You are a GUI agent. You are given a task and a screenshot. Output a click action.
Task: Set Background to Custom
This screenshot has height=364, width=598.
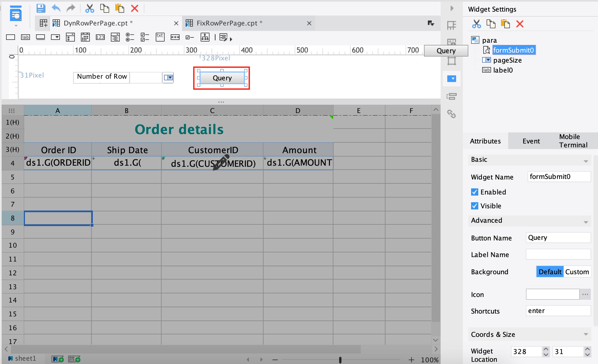point(577,272)
